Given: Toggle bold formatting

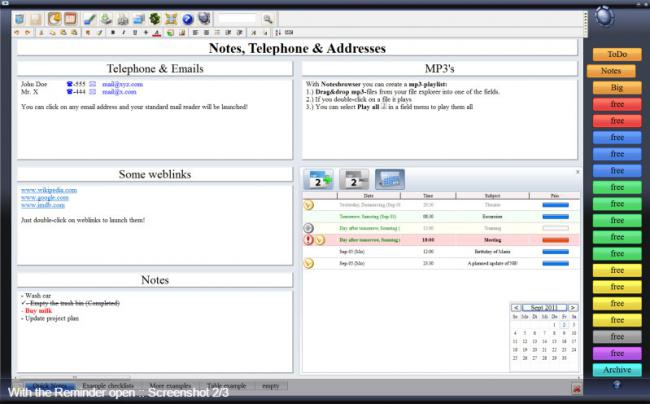Looking at the screenshot, I should [112, 32].
